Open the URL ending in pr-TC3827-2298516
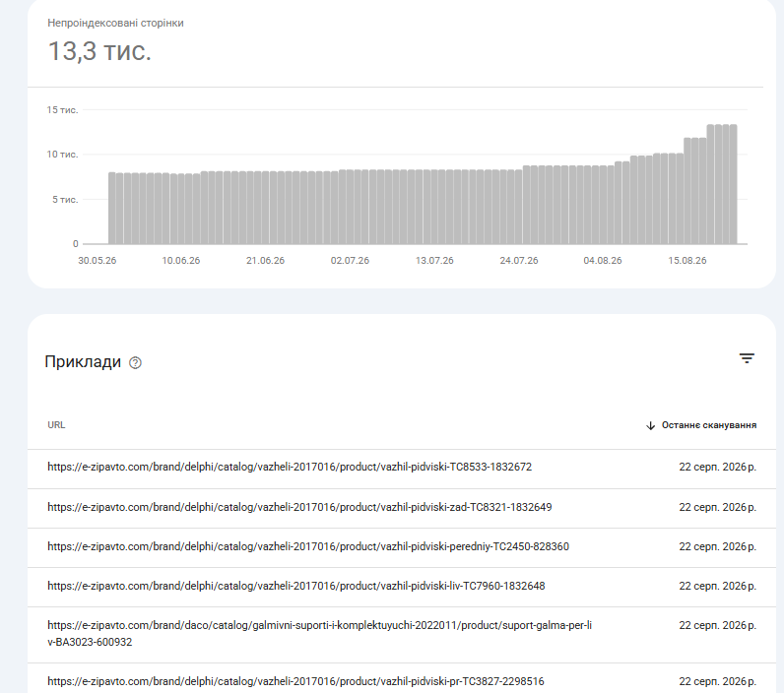This screenshot has width=784, height=693. [295, 681]
